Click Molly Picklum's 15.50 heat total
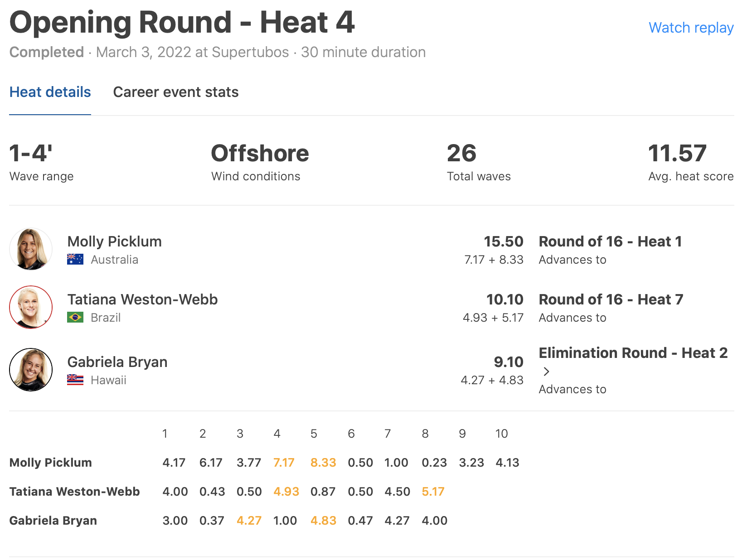 click(x=503, y=241)
